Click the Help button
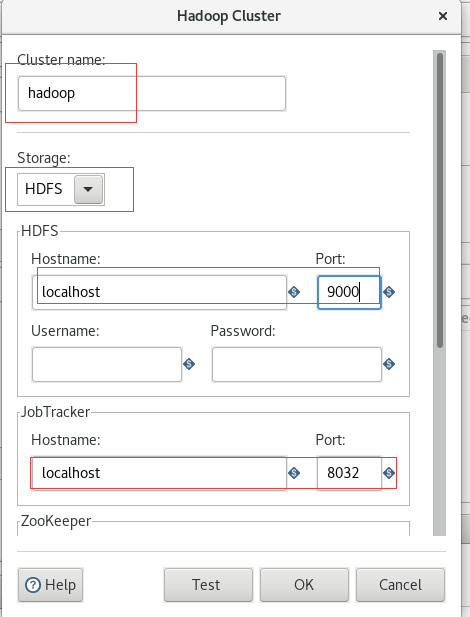The image size is (470, 617). point(50,585)
